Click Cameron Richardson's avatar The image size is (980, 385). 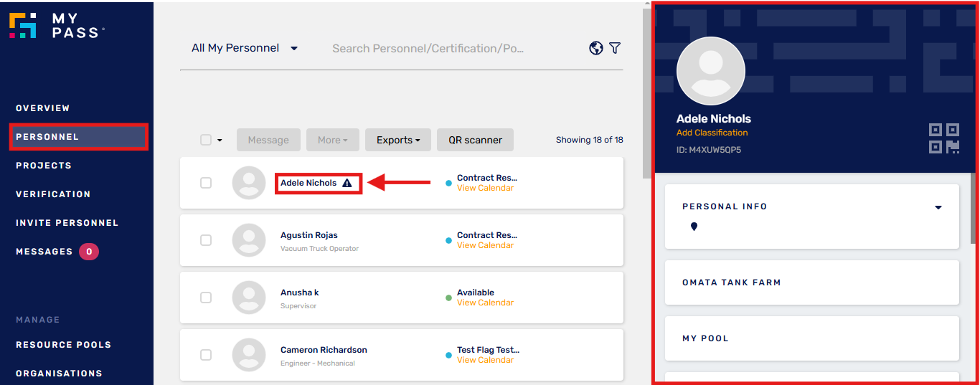tap(249, 355)
